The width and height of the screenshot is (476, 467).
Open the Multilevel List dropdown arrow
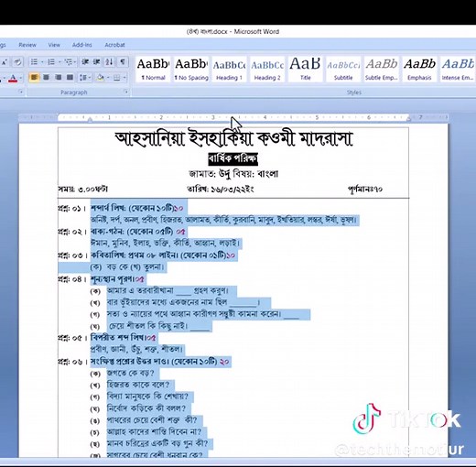(75, 62)
